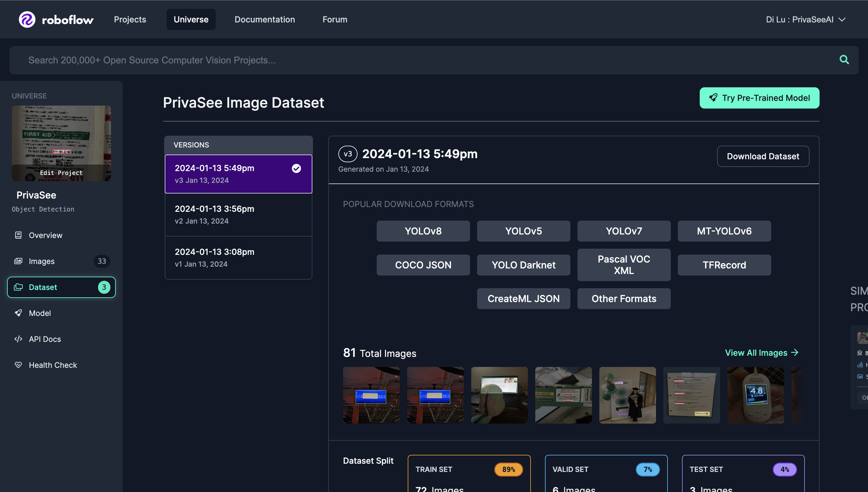Select the Model sidebar item

(x=61, y=313)
